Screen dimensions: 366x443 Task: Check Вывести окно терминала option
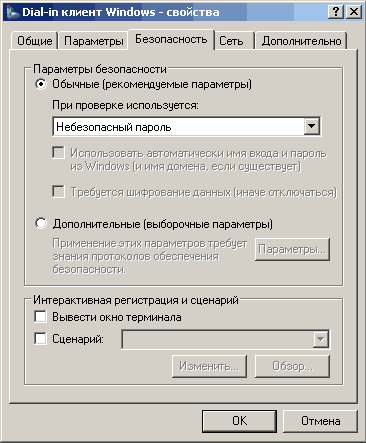[x=41, y=317]
